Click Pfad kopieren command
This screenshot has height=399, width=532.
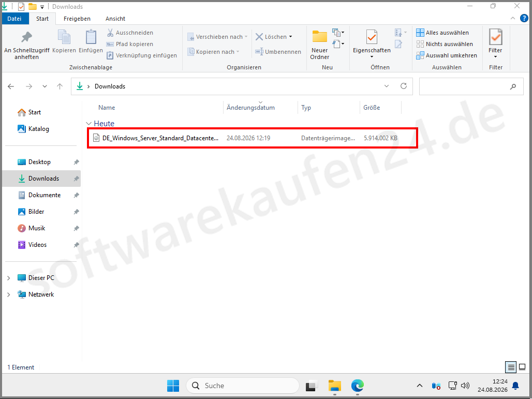click(x=130, y=44)
